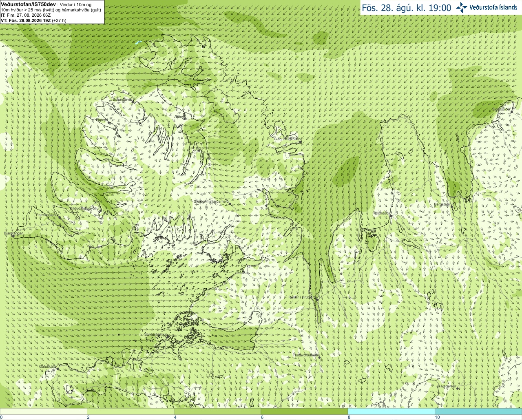Pick the dark green 6–8 legend swatch
The height and width of the screenshot is (420, 522).
[x=304, y=411]
